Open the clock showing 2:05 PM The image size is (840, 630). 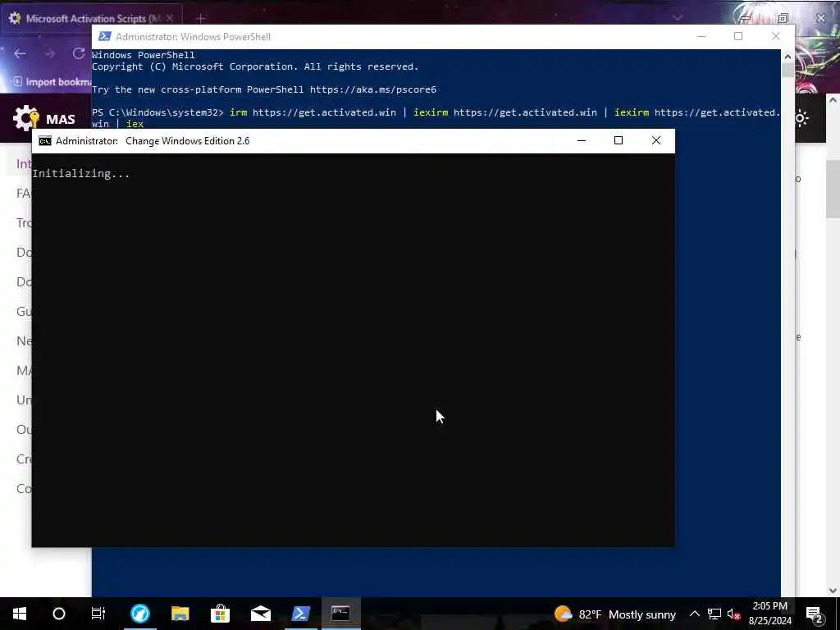coord(769,614)
